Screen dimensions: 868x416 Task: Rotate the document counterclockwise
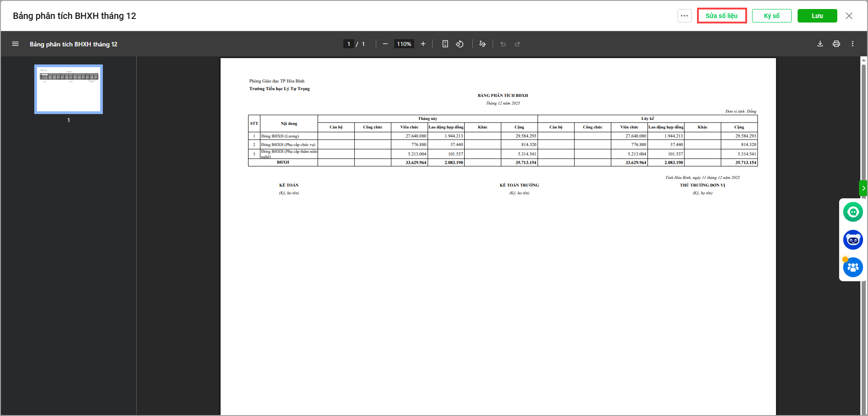[x=460, y=44]
